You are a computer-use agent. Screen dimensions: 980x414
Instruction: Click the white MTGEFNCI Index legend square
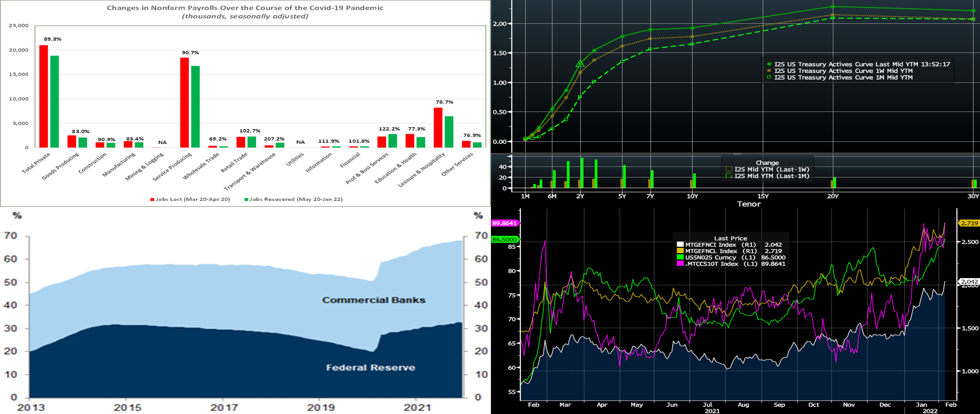coord(680,245)
